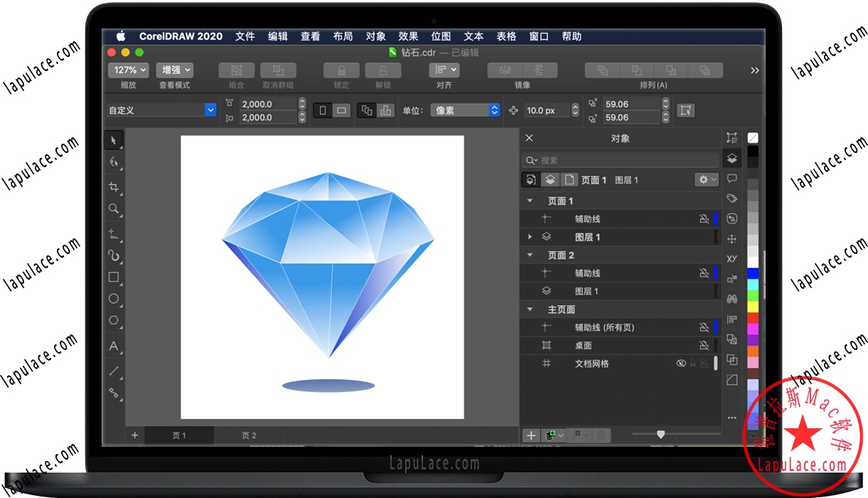Collapse the 页面 1 tree group
The width and height of the screenshot is (868, 498).
[x=530, y=201]
